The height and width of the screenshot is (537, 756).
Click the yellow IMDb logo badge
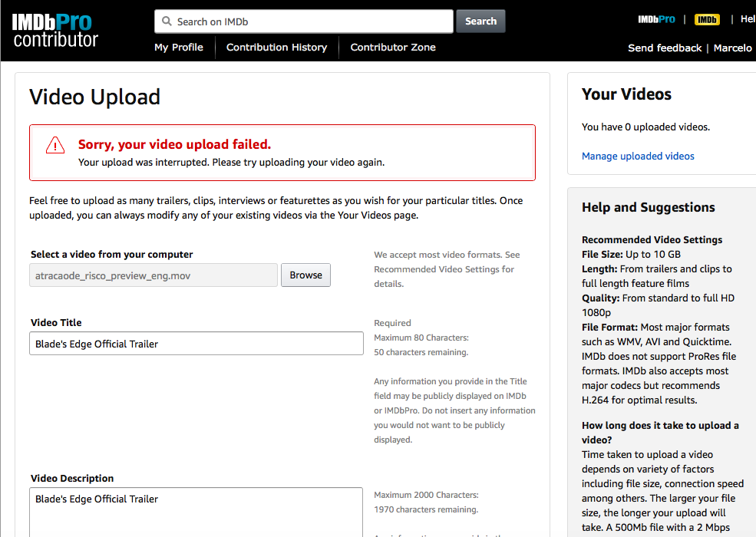pyautogui.click(x=706, y=20)
